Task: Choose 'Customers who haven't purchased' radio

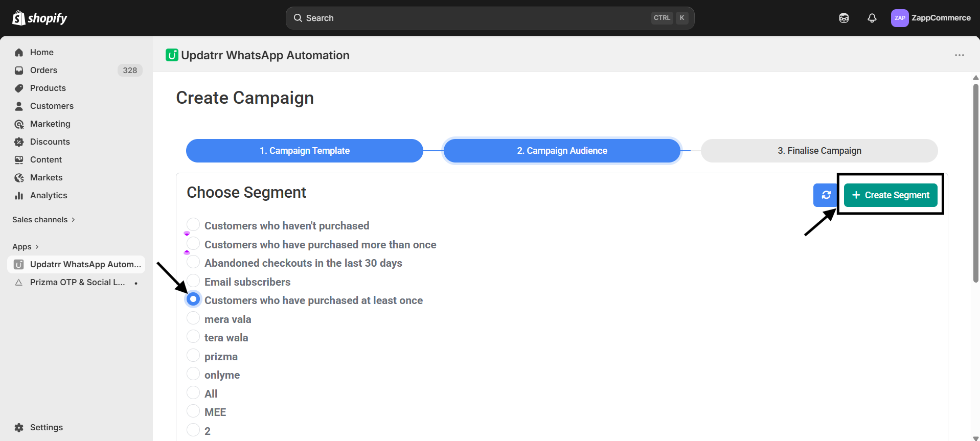Action: [x=193, y=224]
